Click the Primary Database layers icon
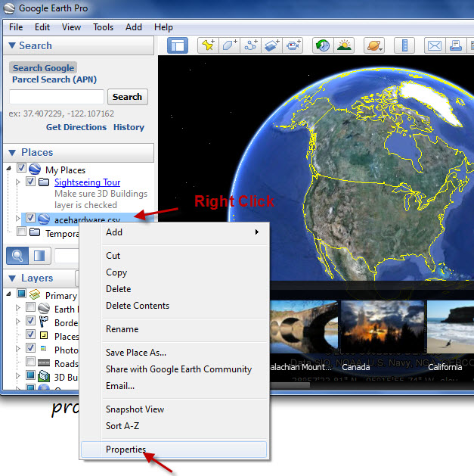The height and width of the screenshot is (476, 474). [35, 294]
